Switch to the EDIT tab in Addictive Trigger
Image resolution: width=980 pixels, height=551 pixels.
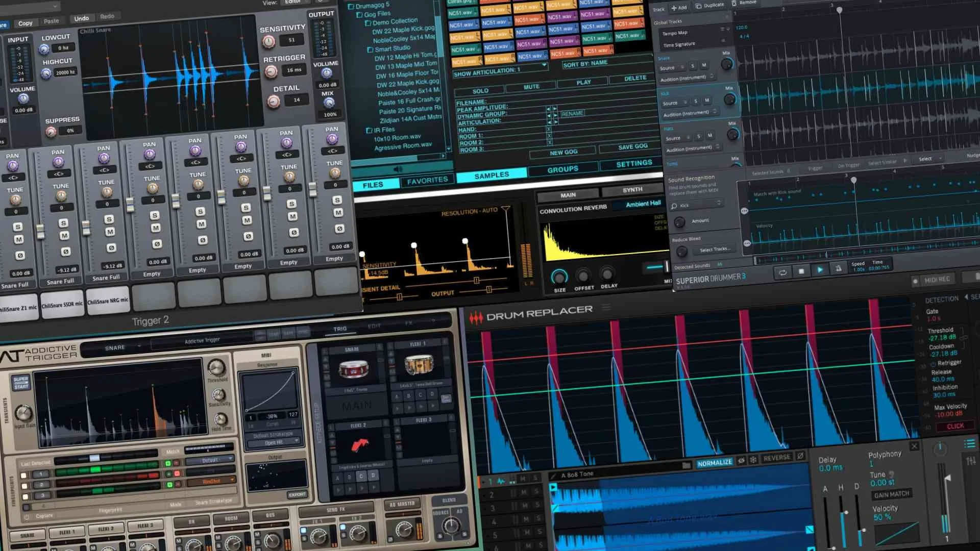click(x=373, y=325)
